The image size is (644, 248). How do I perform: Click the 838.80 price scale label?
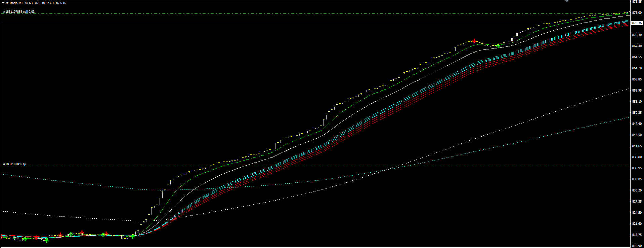637,157
